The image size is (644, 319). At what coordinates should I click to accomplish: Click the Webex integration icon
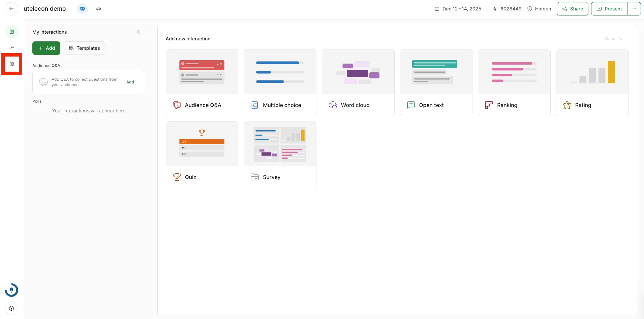(82, 9)
